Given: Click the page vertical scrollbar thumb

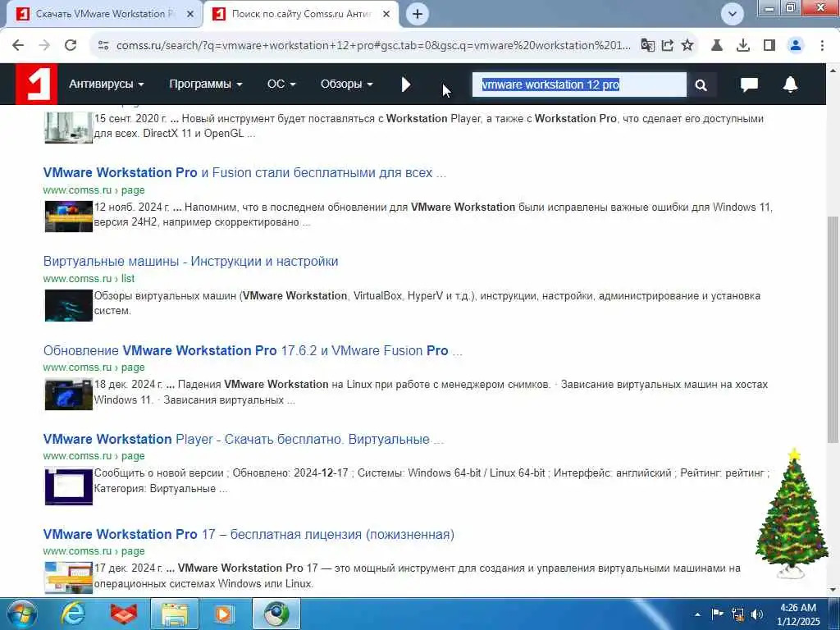Looking at the screenshot, I should pyautogui.click(x=833, y=329).
